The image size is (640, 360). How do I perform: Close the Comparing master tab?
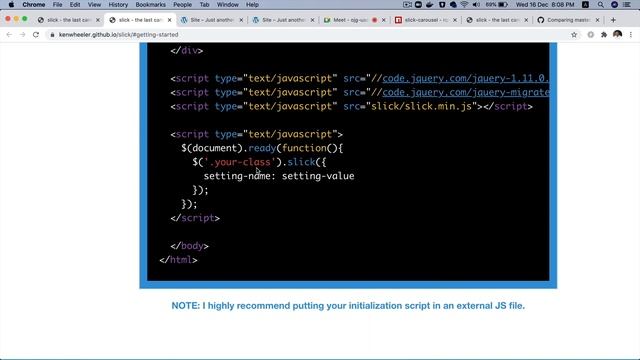point(598,20)
